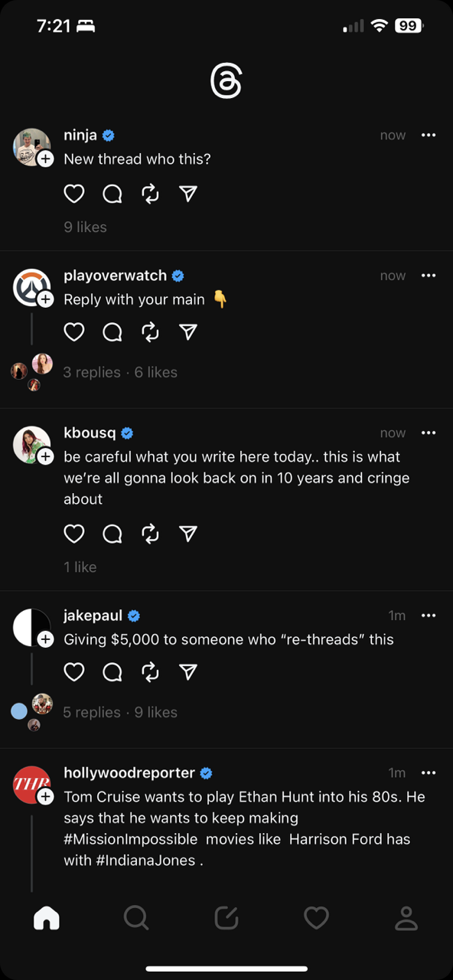
Task: Follow playoverwatch via the plus badge
Action: click(x=45, y=299)
